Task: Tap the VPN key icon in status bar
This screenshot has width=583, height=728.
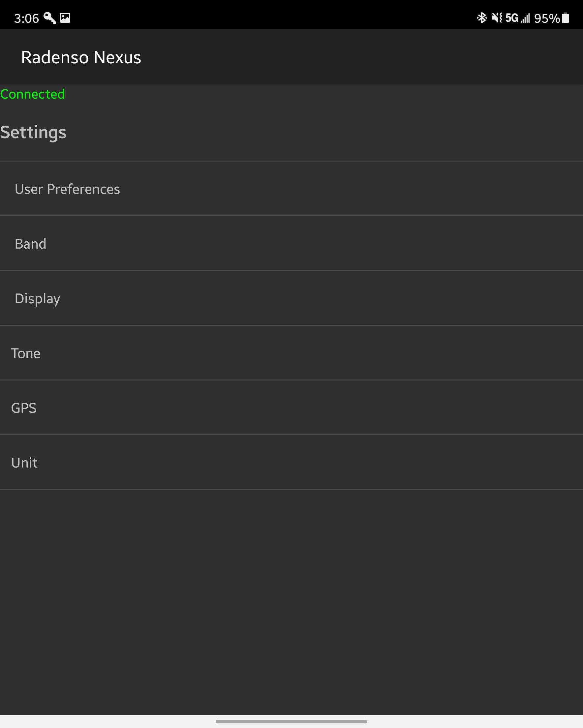Action: (49, 18)
